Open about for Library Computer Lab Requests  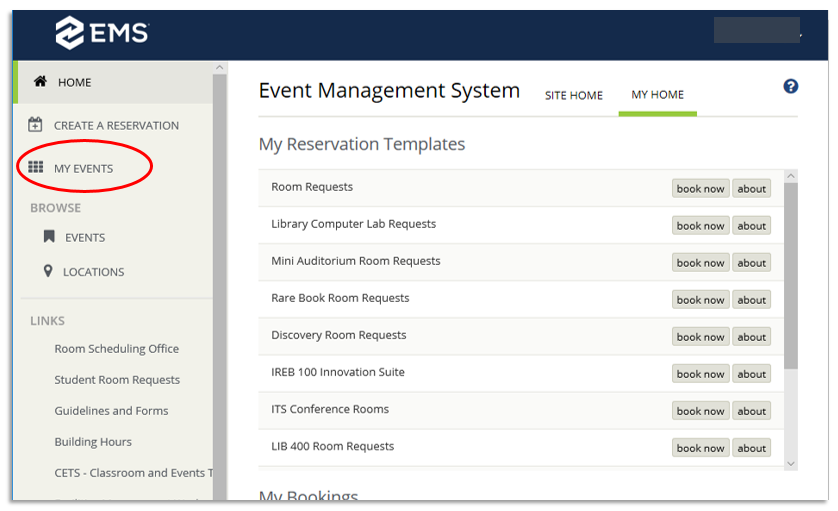pyautogui.click(x=751, y=226)
